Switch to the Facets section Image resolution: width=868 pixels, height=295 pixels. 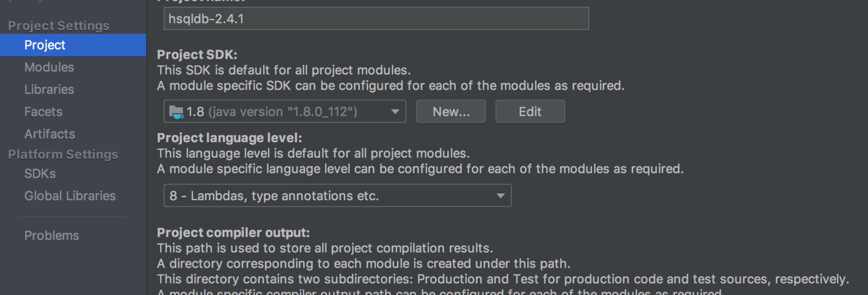click(44, 111)
